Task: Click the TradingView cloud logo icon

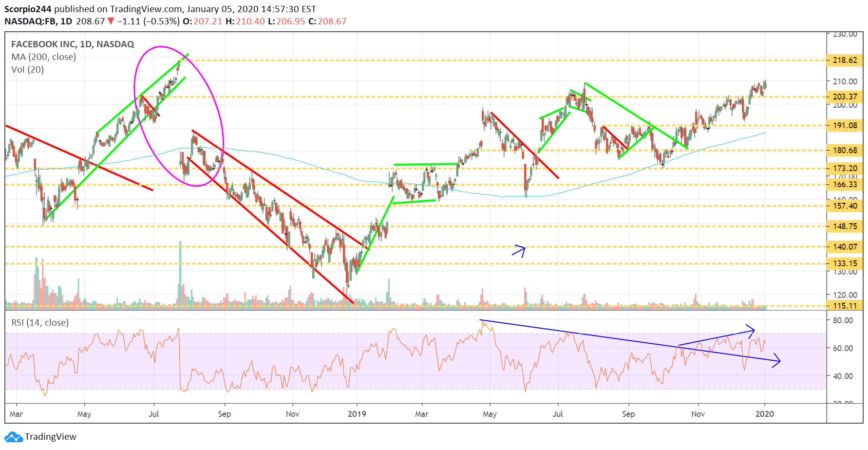Action: (13, 437)
